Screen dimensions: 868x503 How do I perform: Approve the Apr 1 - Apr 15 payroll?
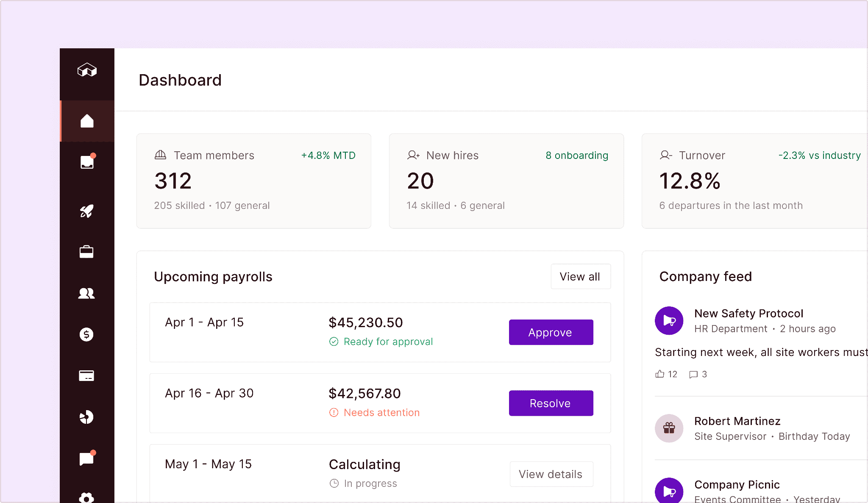(551, 332)
